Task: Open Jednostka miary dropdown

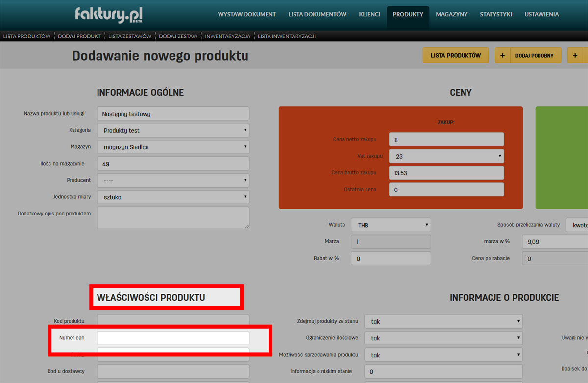Action: pos(173,197)
